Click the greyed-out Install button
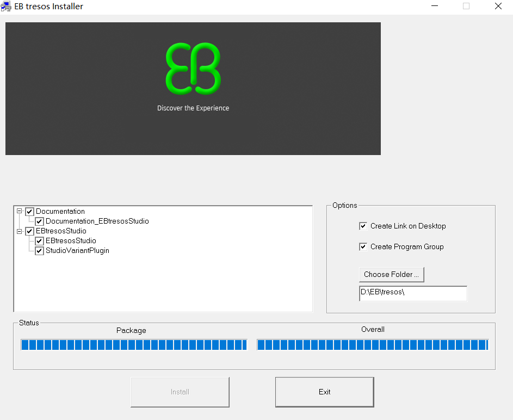Image resolution: width=513 pixels, height=420 pixels. tap(180, 392)
